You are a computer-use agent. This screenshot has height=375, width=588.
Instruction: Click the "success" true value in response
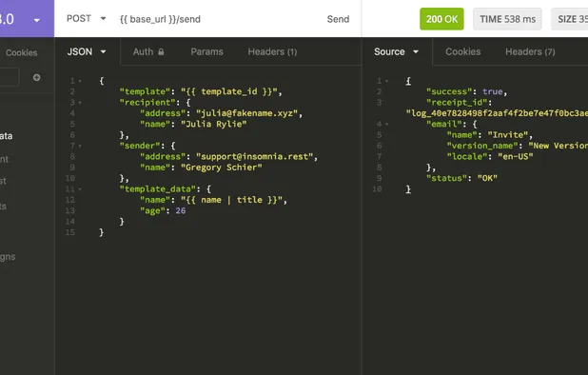[x=492, y=91]
